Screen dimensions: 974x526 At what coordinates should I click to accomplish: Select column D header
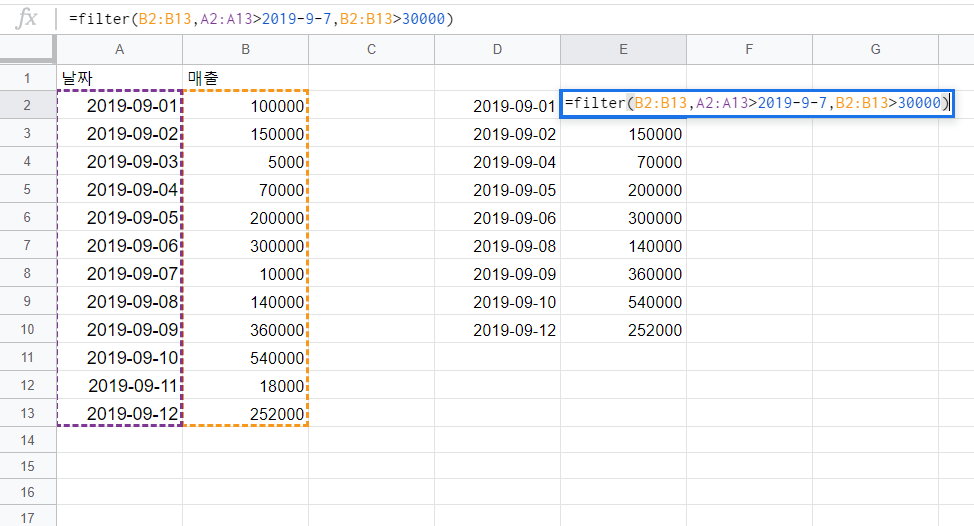tap(498, 50)
